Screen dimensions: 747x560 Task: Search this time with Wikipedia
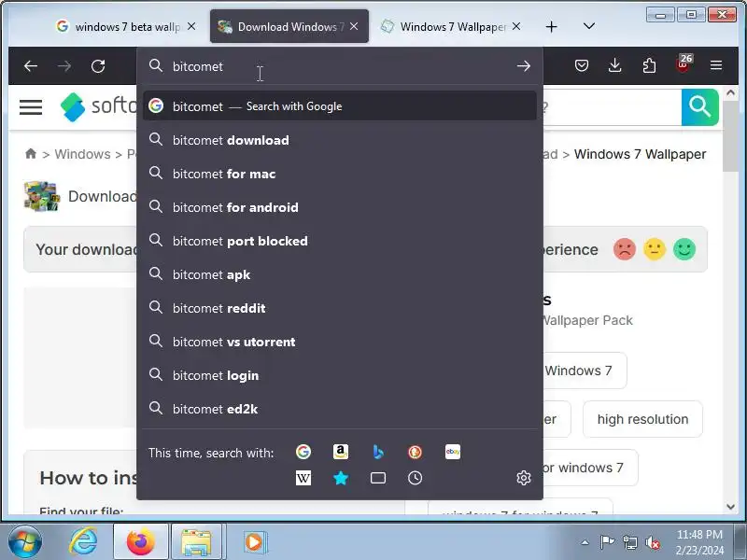point(303,478)
